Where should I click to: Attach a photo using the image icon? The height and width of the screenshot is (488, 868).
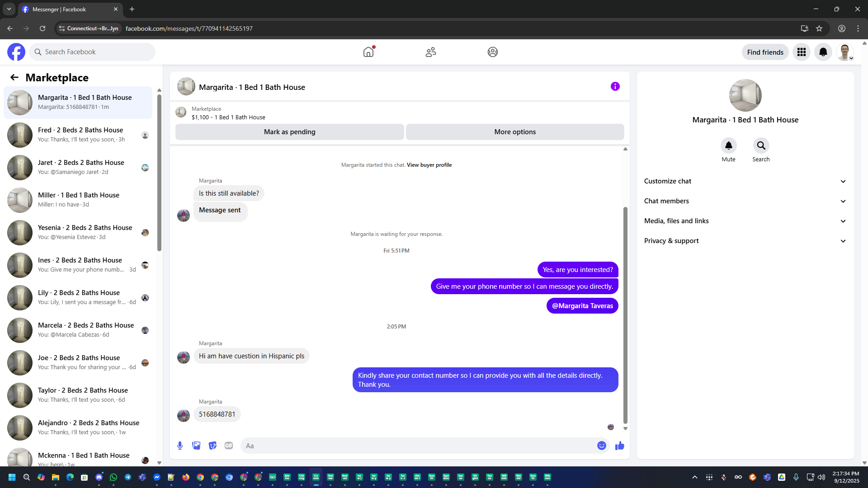[196, 446]
